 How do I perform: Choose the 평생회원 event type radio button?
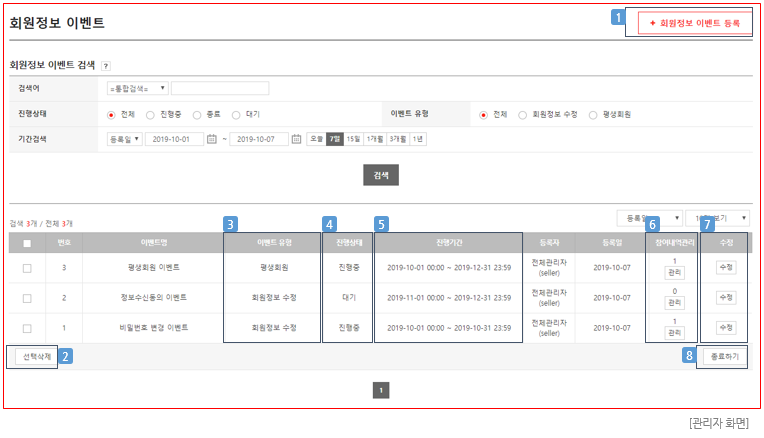pos(593,114)
